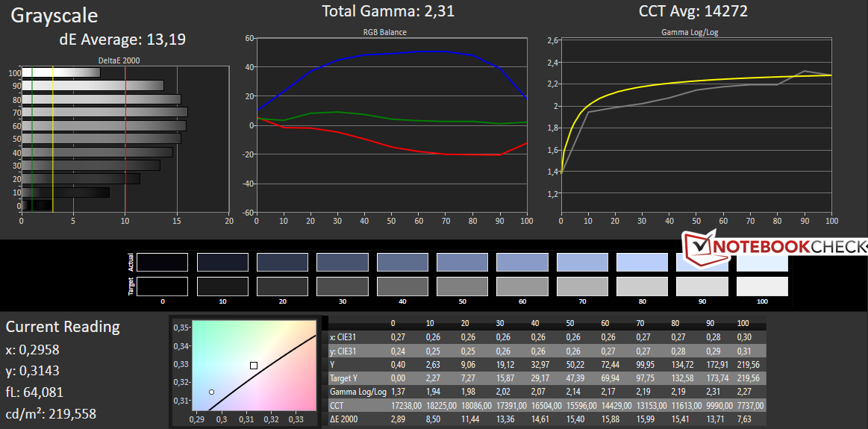Select the 70 bar in DeltaE 2000 chart
The height and width of the screenshot is (429, 868).
[104, 112]
